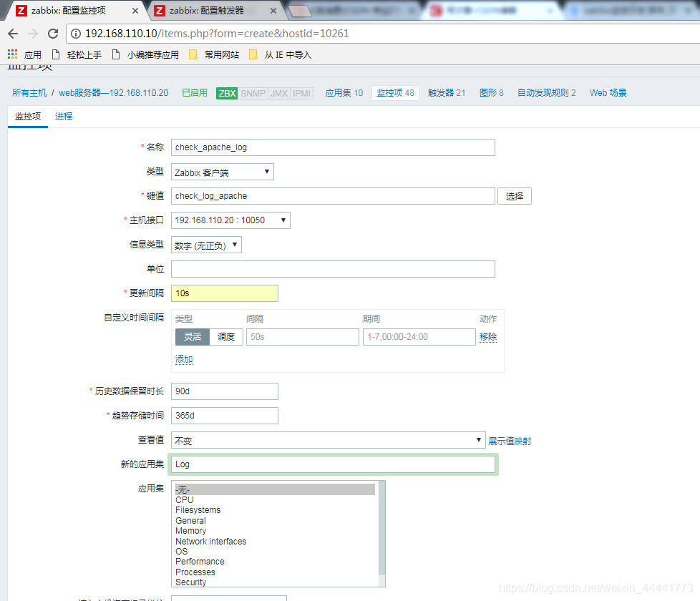This screenshot has height=601, width=700.
Task: Click the 新的应用集 field containing Log
Action: click(x=333, y=464)
